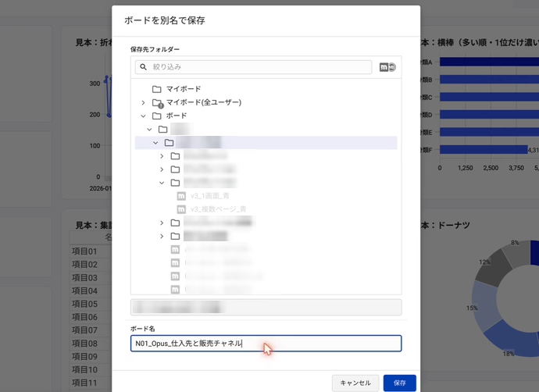Click the マイボード(全ユーザー) folder icon with warning badge
Viewport: 539px width, 392px height.
158,103
